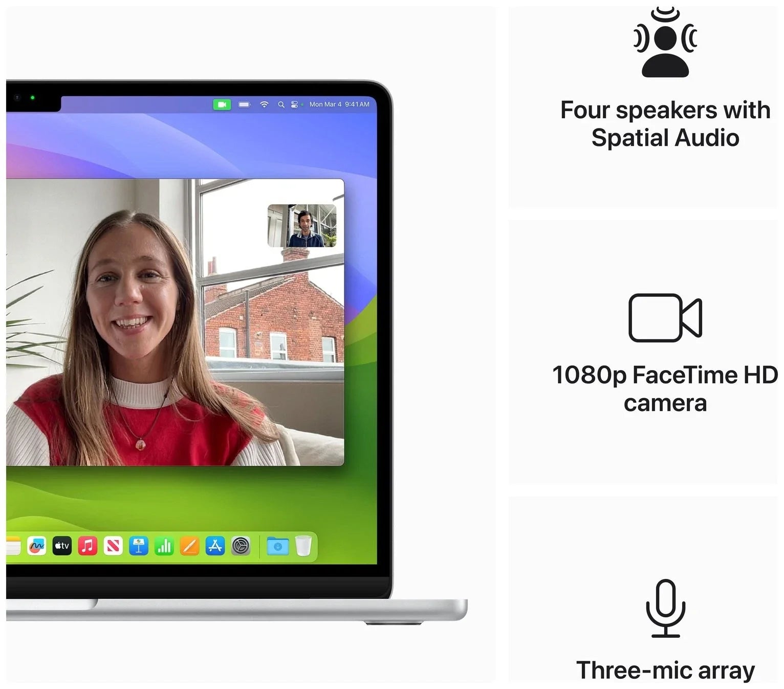784x689 pixels.
Task: Click the battery status icon
Action: coord(244,104)
